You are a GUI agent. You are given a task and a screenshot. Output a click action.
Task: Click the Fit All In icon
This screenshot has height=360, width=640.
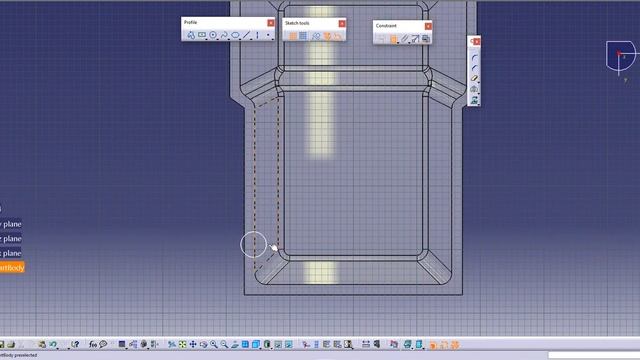[182, 344]
